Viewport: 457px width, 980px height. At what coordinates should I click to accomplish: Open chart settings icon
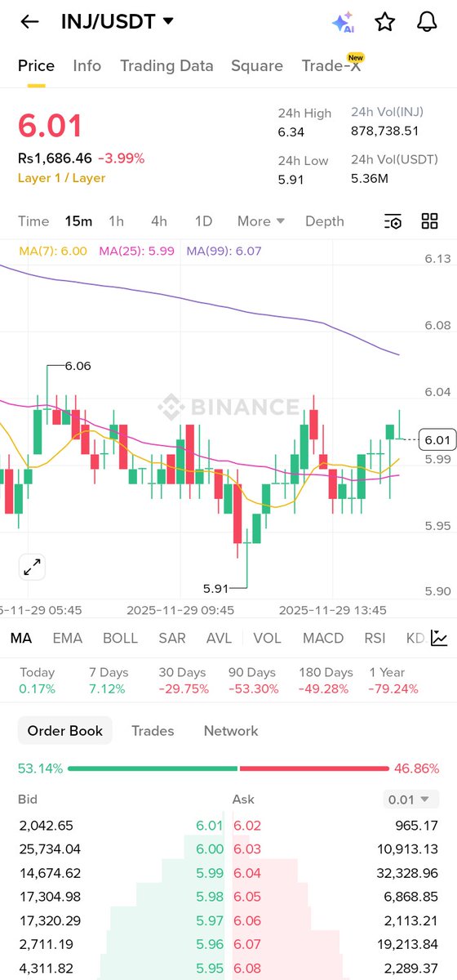[393, 221]
